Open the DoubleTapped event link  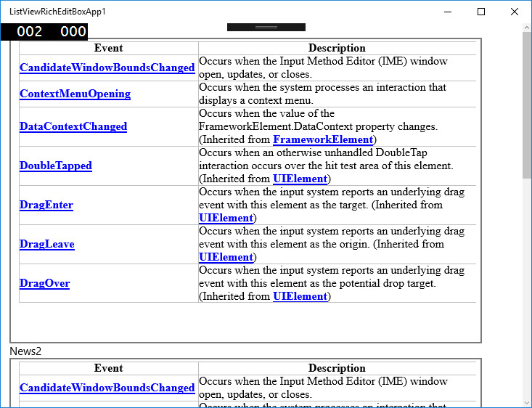tap(56, 166)
